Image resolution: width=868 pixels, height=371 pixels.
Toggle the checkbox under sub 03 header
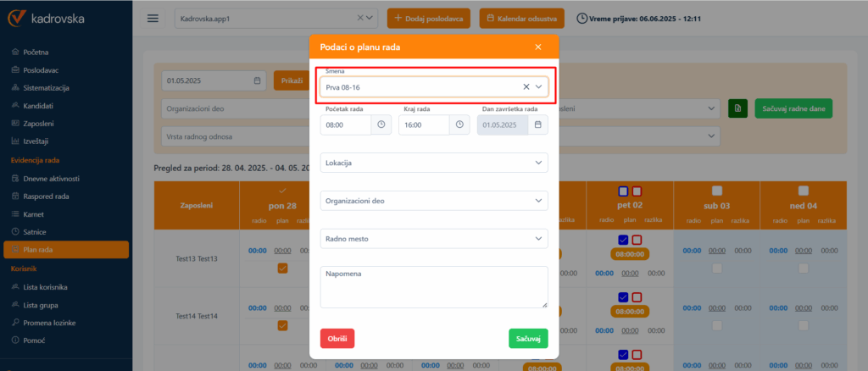(717, 191)
